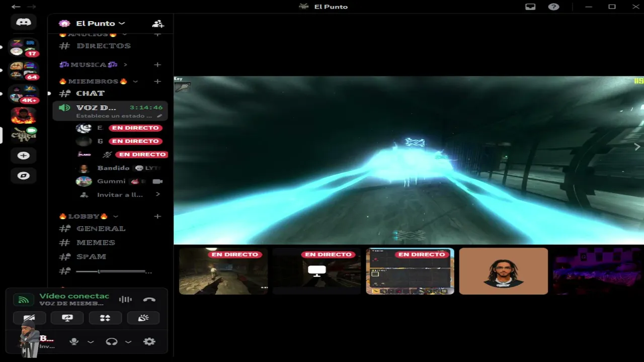This screenshot has height=362, width=644.
Task: Click the pencil icon to edit voice status
Action: tap(159, 116)
